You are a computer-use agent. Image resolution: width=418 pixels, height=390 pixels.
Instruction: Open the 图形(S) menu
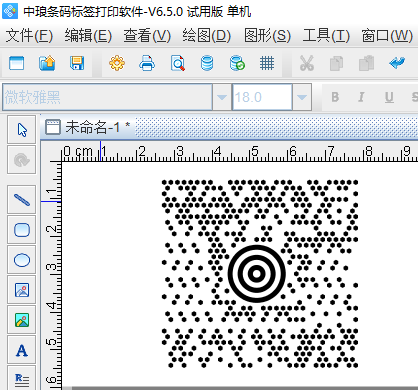click(267, 35)
